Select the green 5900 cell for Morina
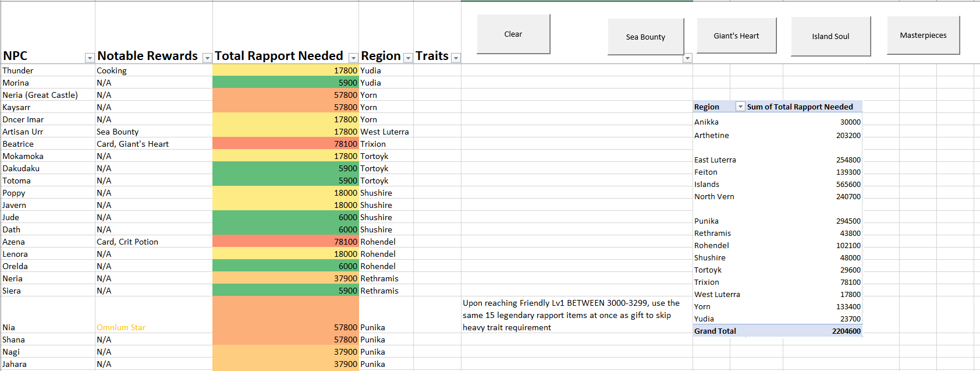 point(286,83)
